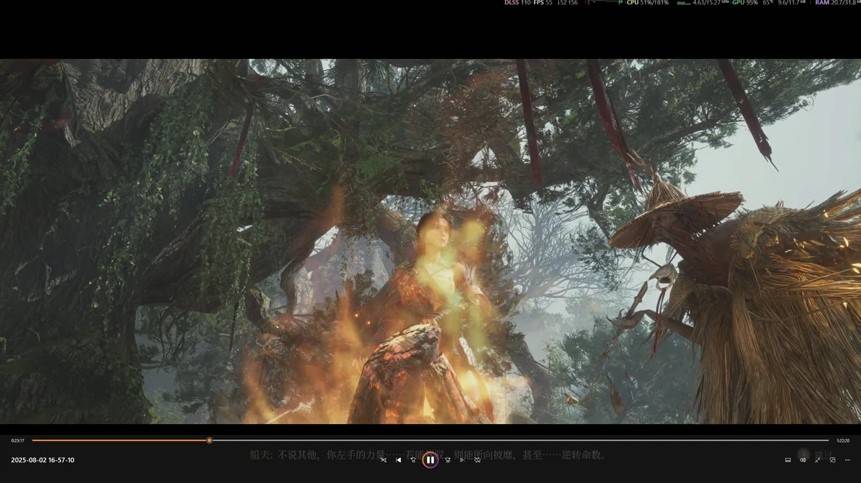Viewport: 861px width, 483px height.
Task: Click the orange seek bar thumb
Action: (x=209, y=440)
